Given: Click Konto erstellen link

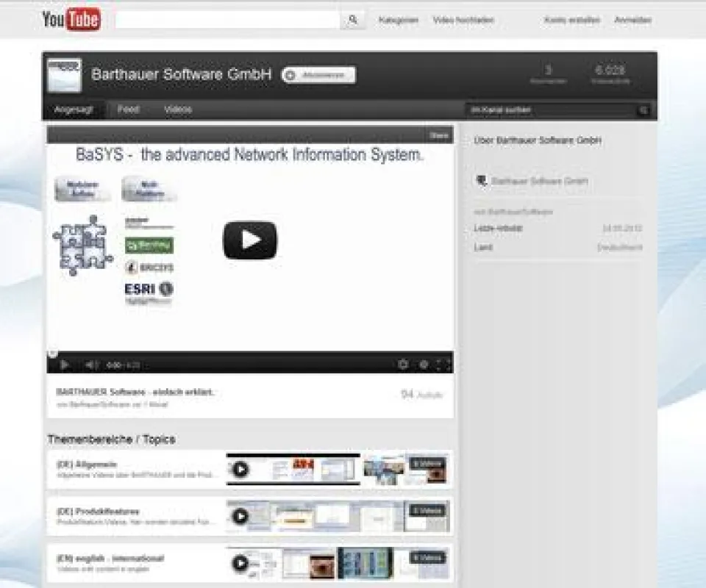Looking at the screenshot, I should (x=572, y=20).
